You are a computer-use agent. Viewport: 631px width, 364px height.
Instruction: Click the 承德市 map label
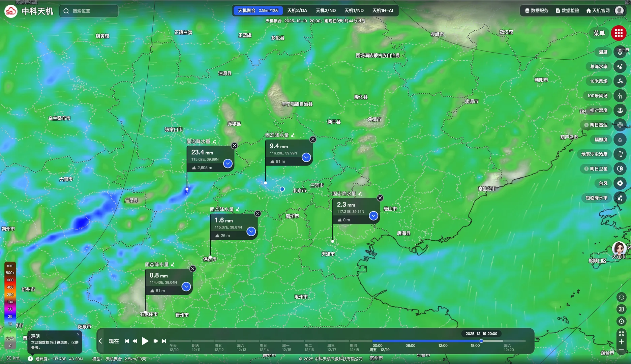click(374, 119)
